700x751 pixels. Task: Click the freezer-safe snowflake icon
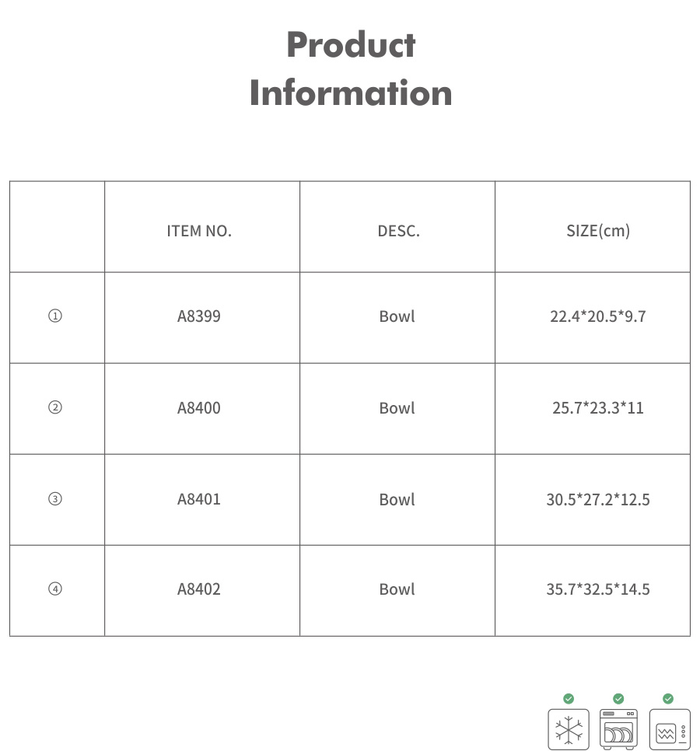569,729
